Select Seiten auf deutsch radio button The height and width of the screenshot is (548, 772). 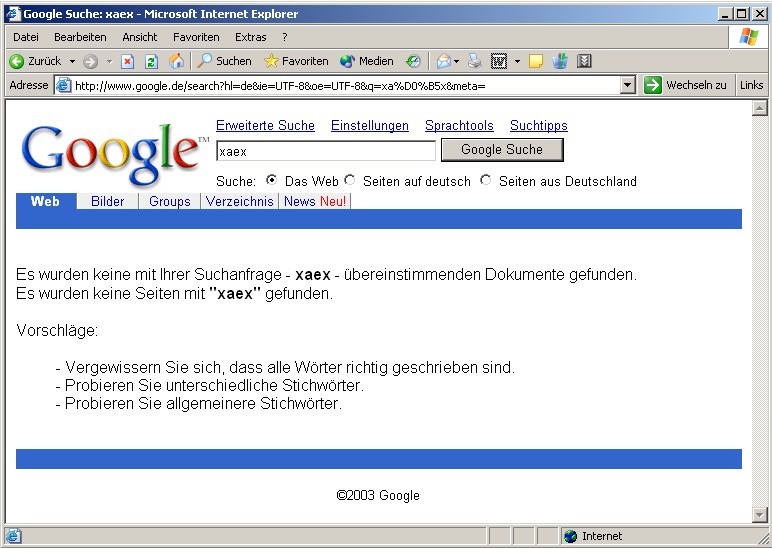click(350, 180)
